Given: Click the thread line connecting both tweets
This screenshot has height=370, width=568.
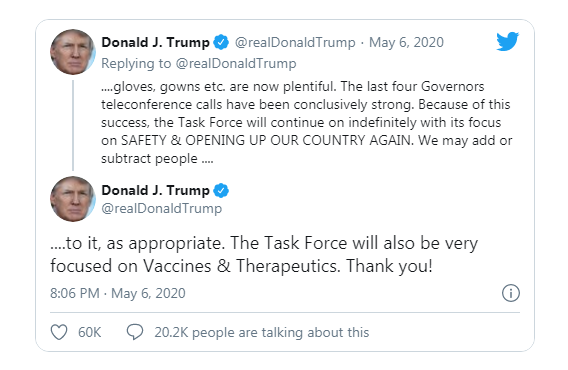Looking at the screenshot, I should 73,125.
